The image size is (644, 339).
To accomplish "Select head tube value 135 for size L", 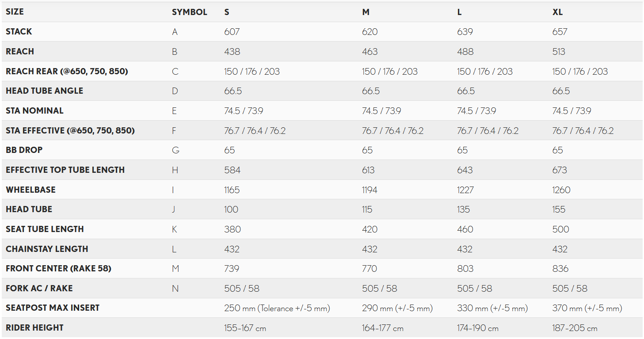I will [x=463, y=209].
